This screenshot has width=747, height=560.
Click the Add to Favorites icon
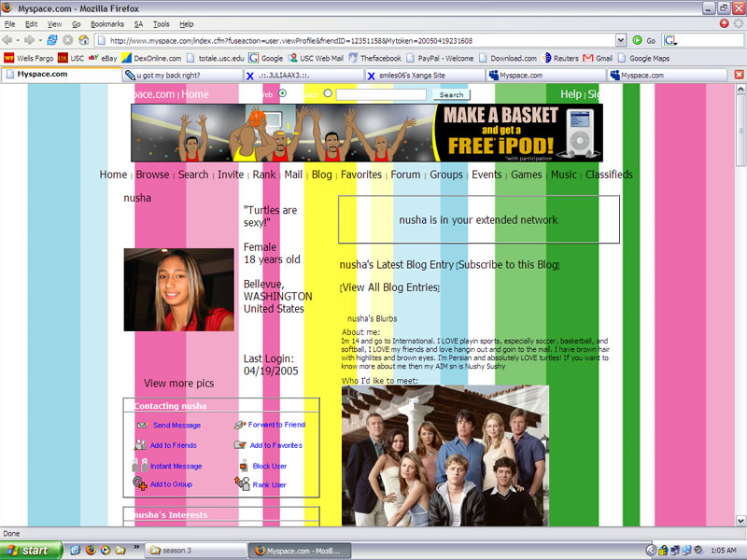240,445
